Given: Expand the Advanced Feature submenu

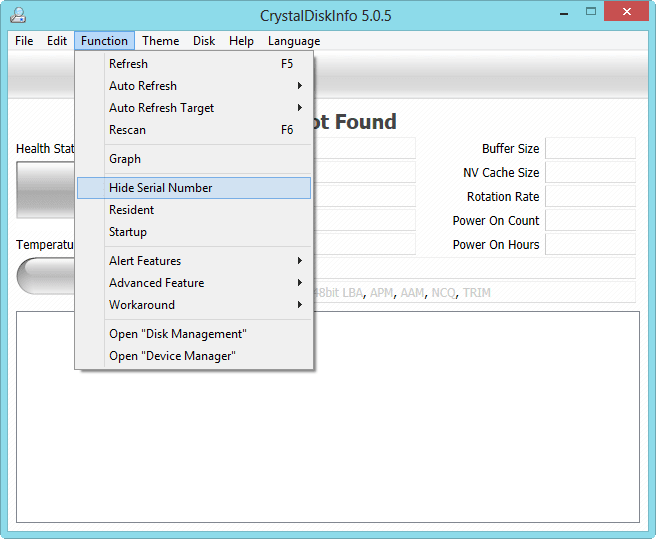Looking at the screenshot, I should point(194,283).
